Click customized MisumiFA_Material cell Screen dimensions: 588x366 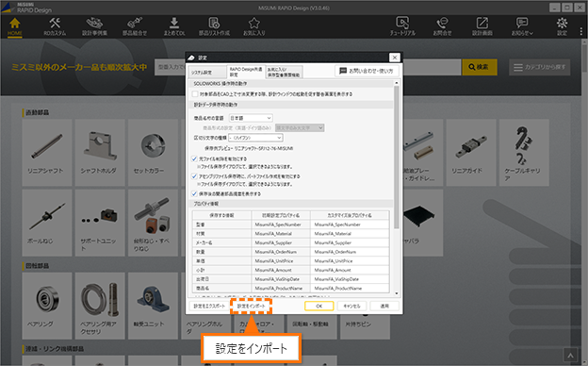pos(350,234)
